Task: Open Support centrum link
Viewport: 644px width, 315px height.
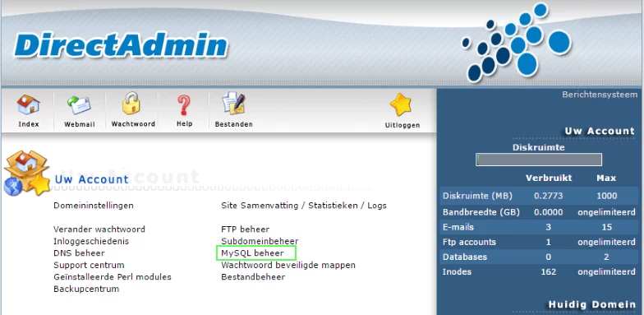Action: point(89,265)
